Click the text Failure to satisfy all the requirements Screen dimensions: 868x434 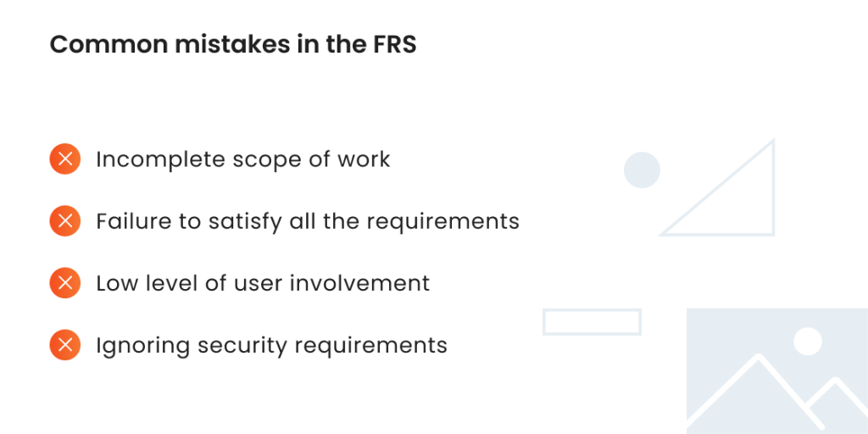[308, 221]
